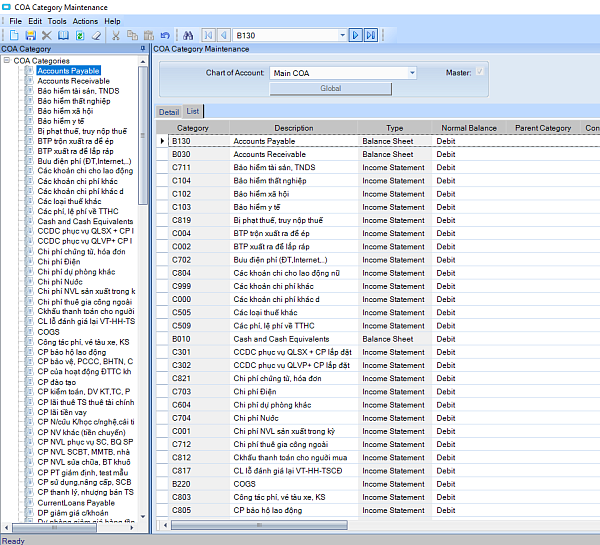Click the B220 category cell
This screenshot has width=600, height=545.
[x=199, y=484]
